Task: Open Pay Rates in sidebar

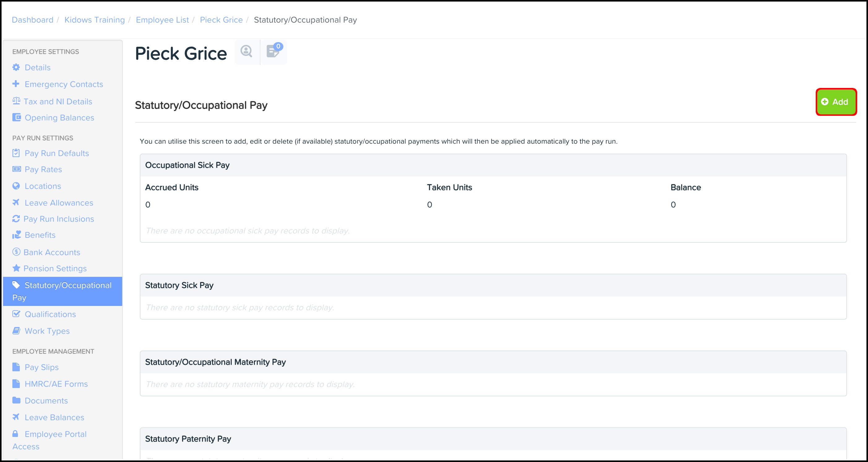Action: [43, 169]
